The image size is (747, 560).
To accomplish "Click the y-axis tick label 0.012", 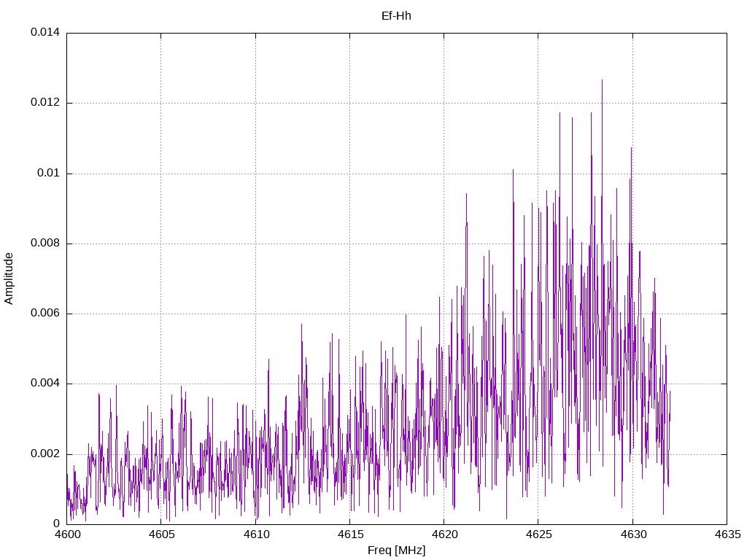I will (45, 102).
